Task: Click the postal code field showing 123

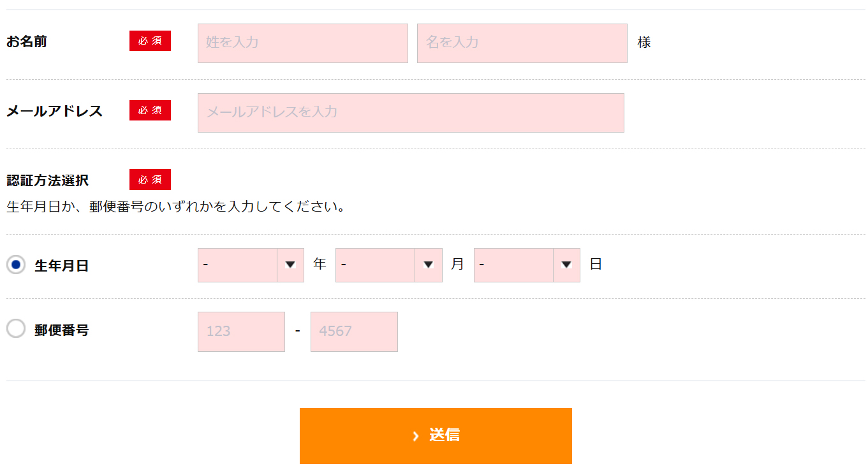Action: [x=241, y=331]
